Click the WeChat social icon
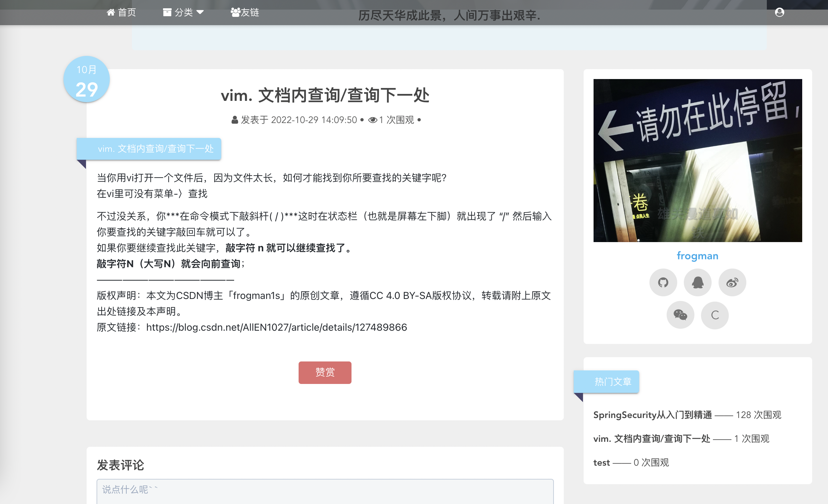The image size is (828, 504). [x=680, y=315]
